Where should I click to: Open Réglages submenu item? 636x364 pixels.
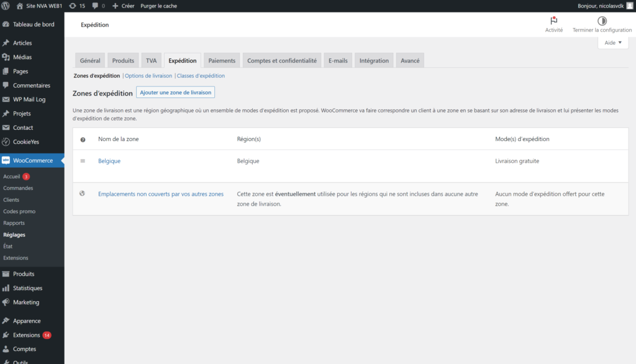tap(14, 235)
